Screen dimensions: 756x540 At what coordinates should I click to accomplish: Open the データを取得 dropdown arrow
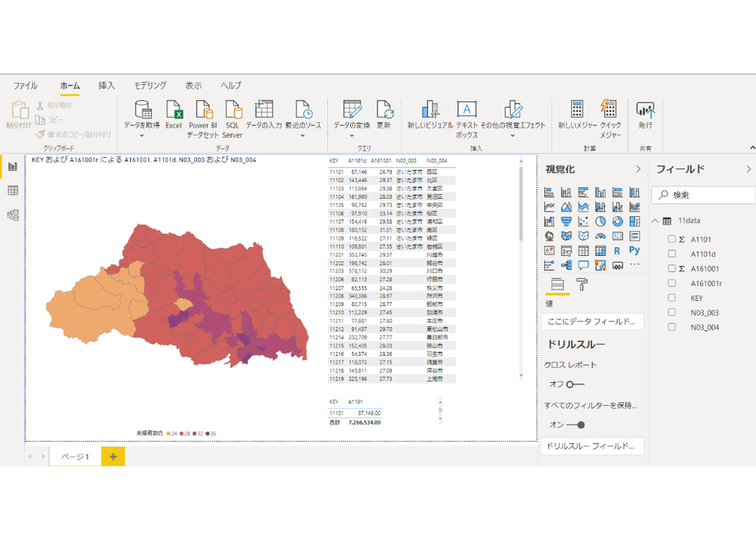coord(142,136)
